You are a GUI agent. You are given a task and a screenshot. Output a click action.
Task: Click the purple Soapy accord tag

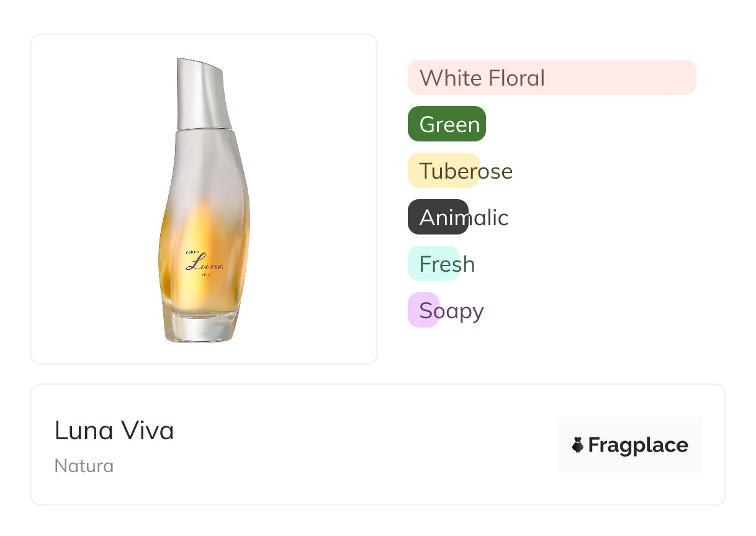coord(423,310)
